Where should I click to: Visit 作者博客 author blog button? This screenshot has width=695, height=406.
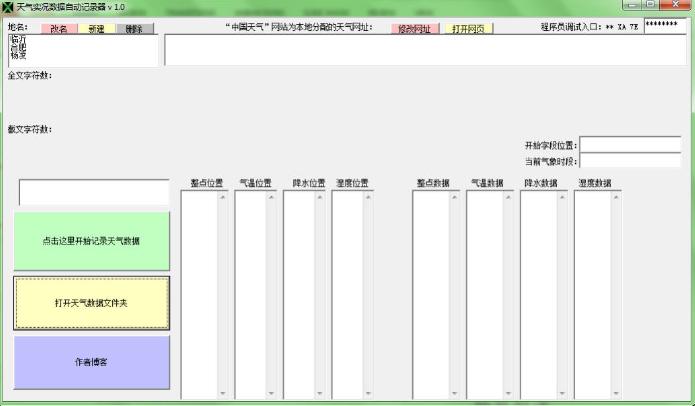coord(91,362)
